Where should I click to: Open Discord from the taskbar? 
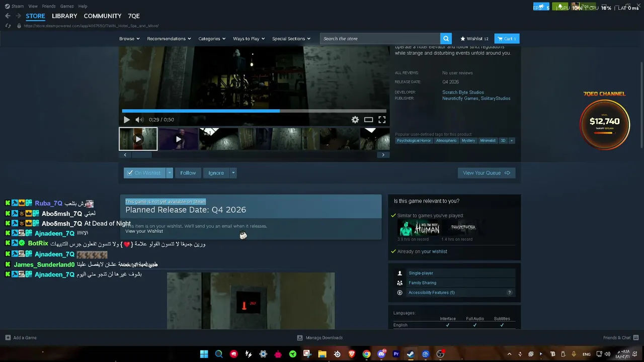pyautogui.click(x=381, y=354)
